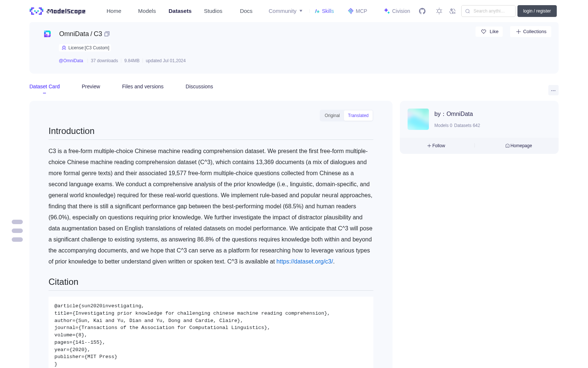This screenshot has width=588, height=368.
Task: Open OmniData Homepage
Action: click(x=519, y=146)
